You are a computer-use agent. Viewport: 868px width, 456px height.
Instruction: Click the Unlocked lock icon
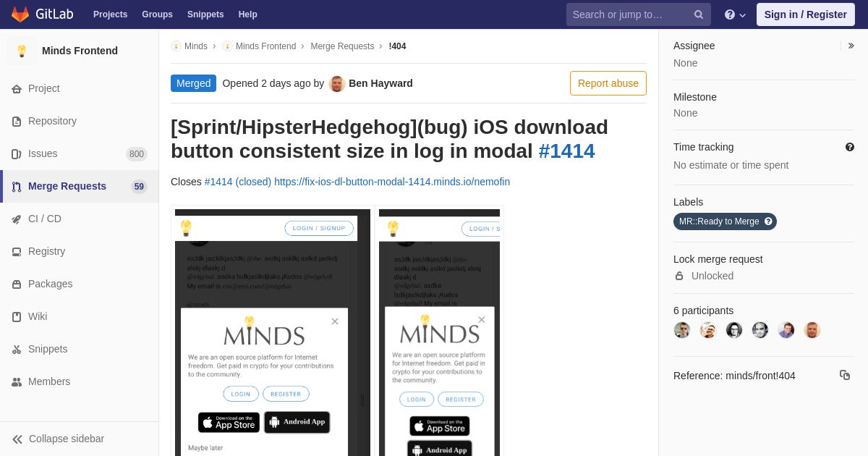[679, 276]
